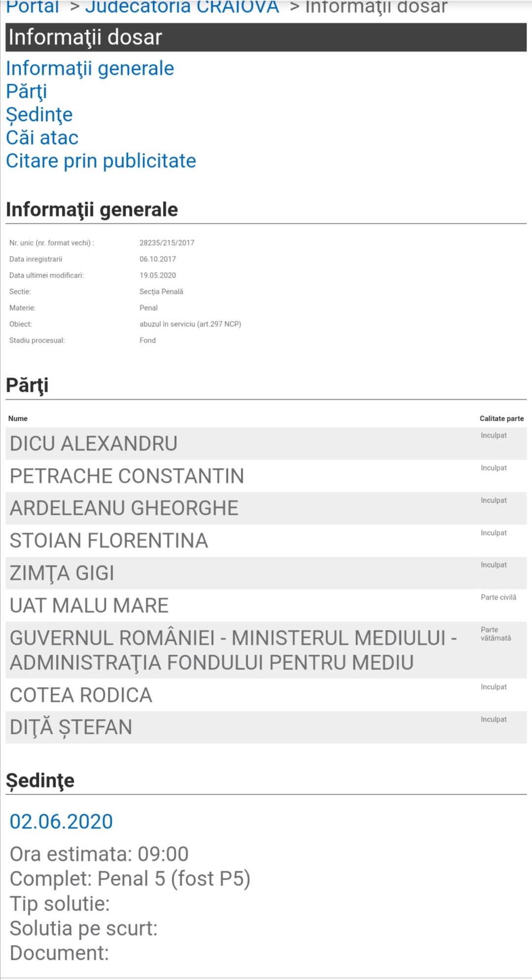Click the COTEA RODICA party name
The height and width of the screenshot is (980, 532).
coord(81,695)
